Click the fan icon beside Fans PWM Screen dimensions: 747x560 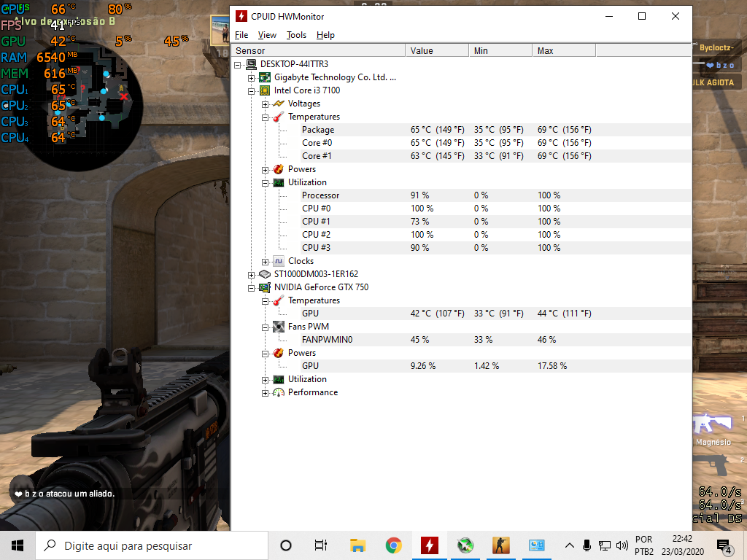pos(279,327)
